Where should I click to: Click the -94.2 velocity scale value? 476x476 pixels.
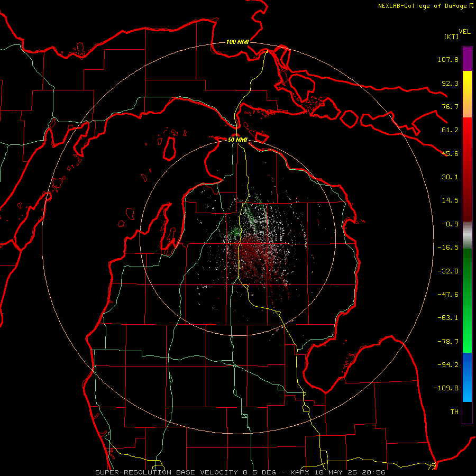click(448, 365)
